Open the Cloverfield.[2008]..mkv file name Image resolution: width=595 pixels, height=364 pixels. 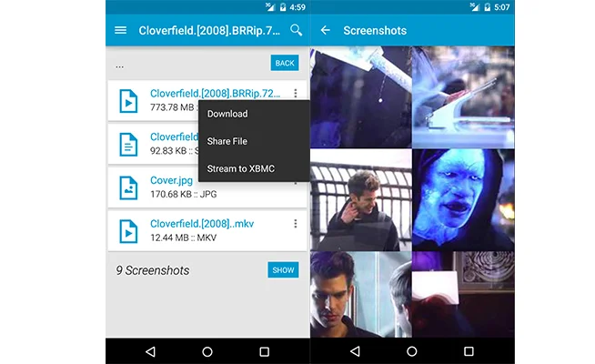point(202,224)
